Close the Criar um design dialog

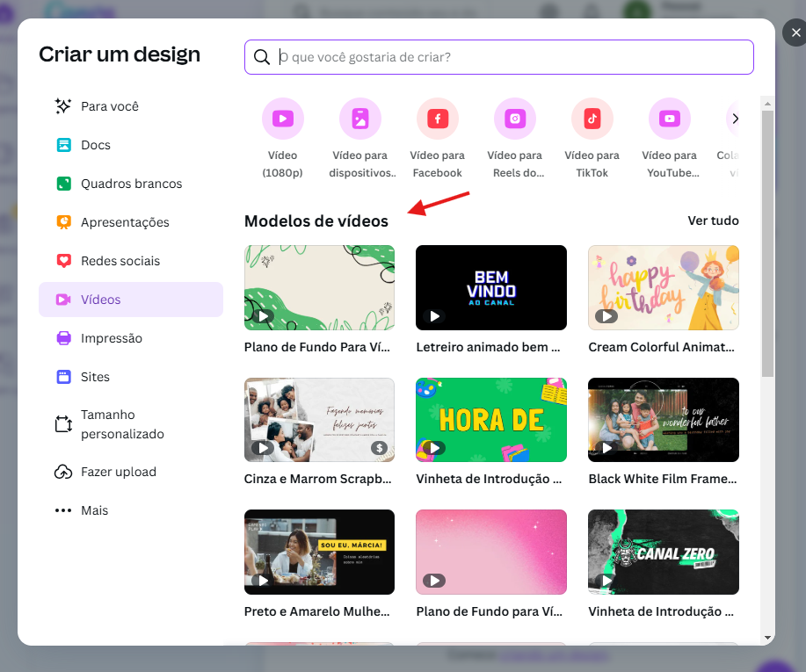795,33
